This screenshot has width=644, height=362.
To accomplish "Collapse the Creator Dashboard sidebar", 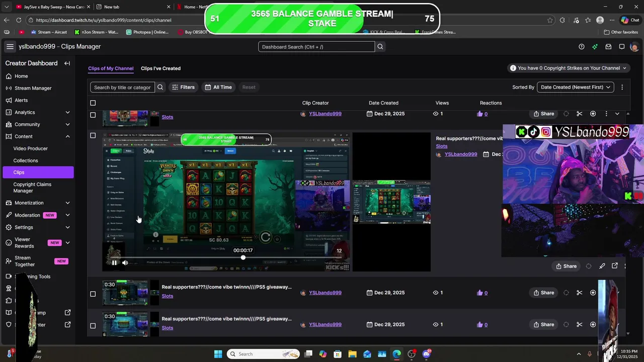I will point(67,63).
